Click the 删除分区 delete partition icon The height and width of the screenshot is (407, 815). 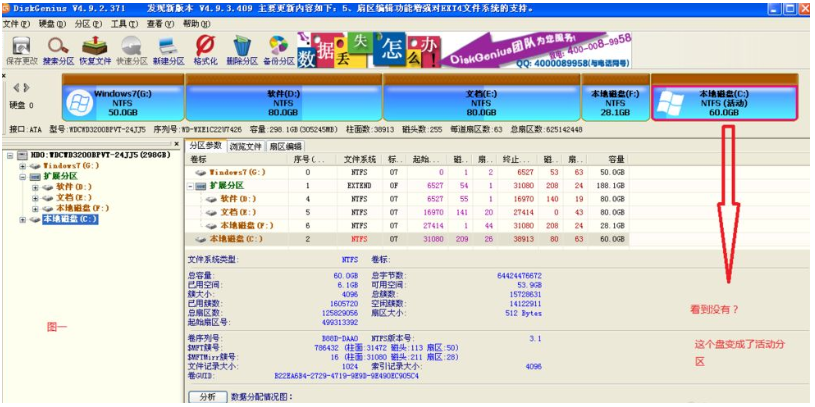pyautogui.click(x=242, y=48)
